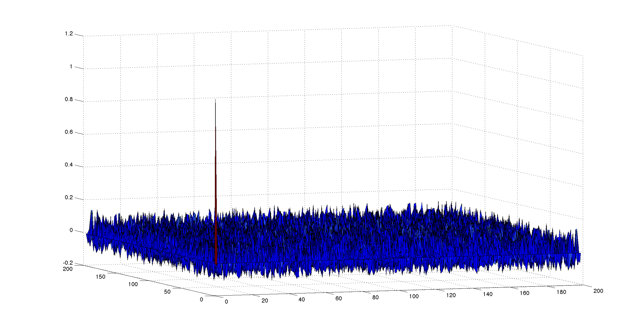
Task: Click the 0.8 vertical axis tick label
Action: pyautogui.click(x=69, y=99)
